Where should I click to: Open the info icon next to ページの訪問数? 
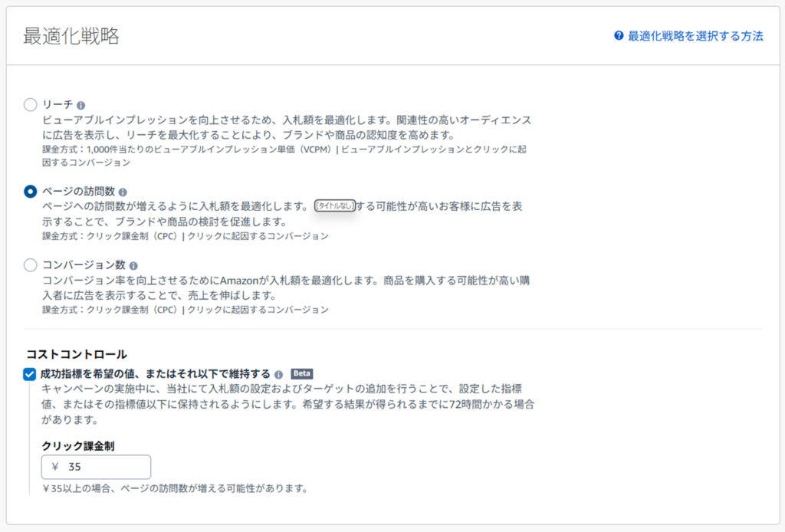click(x=123, y=192)
